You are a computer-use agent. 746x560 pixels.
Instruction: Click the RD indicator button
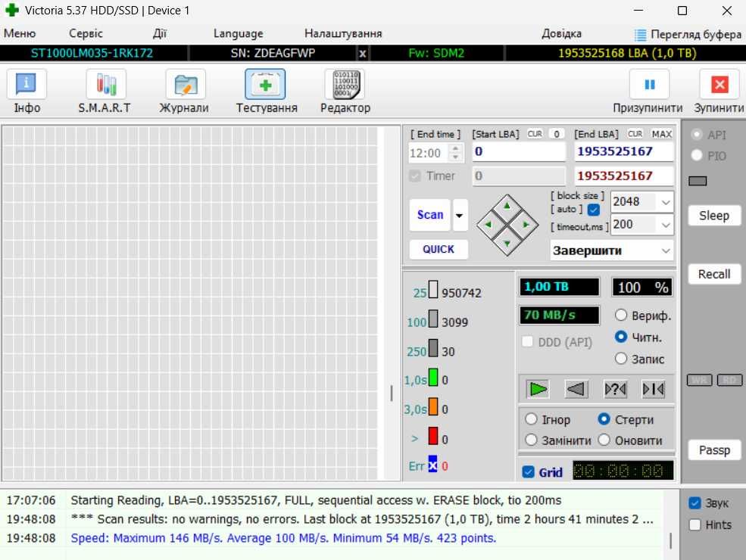[x=729, y=380]
